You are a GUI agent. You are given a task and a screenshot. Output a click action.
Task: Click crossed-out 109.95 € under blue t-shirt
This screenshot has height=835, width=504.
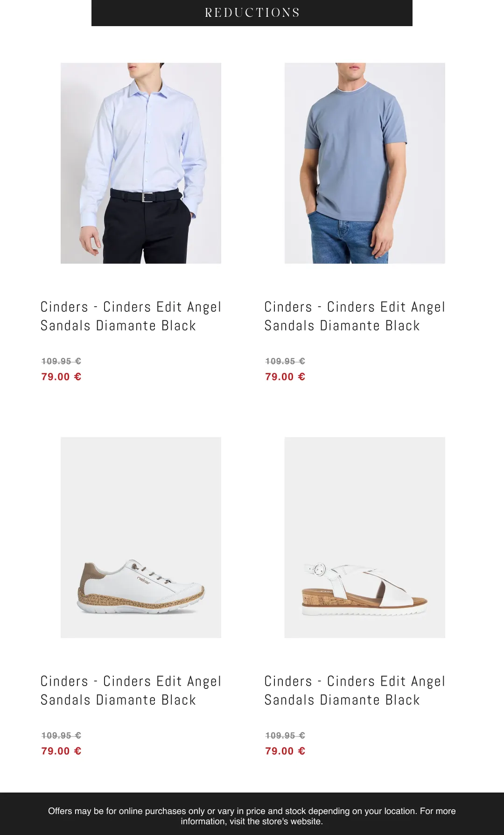click(x=285, y=361)
